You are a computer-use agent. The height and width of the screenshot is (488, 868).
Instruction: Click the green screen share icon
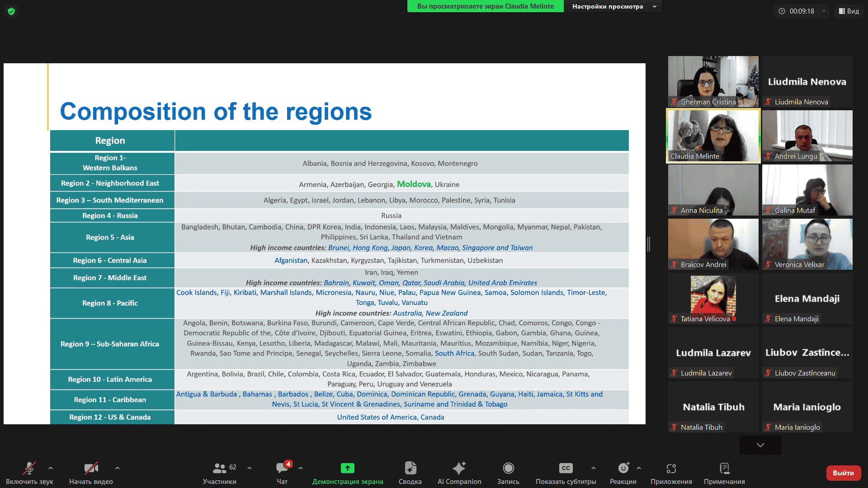tap(347, 469)
